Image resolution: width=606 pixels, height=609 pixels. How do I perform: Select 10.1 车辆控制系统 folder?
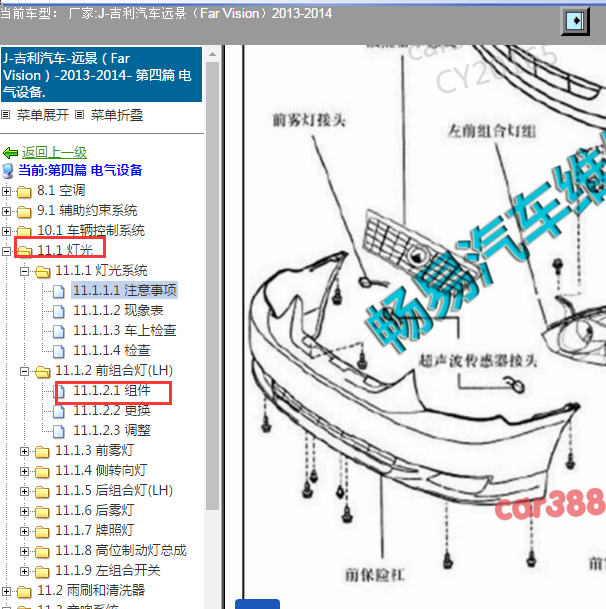[x=91, y=230]
